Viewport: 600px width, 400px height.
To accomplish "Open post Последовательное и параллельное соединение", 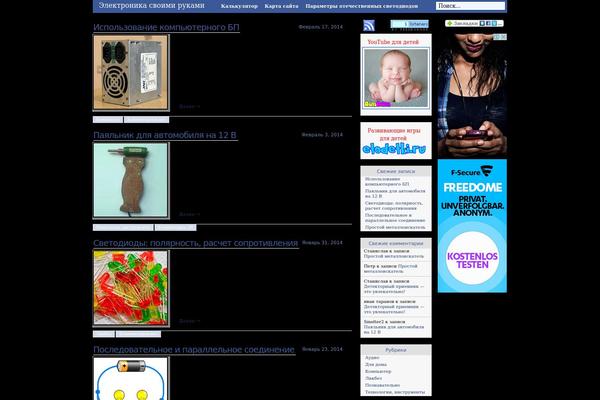I will point(194,349).
